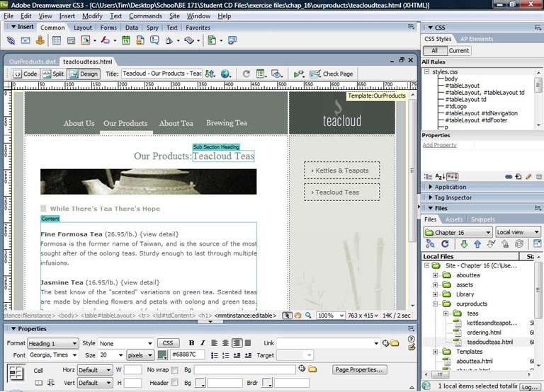This screenshot has height=392, width=544.
Task: Click the Page Properties button
Action: tap(359, 370)
